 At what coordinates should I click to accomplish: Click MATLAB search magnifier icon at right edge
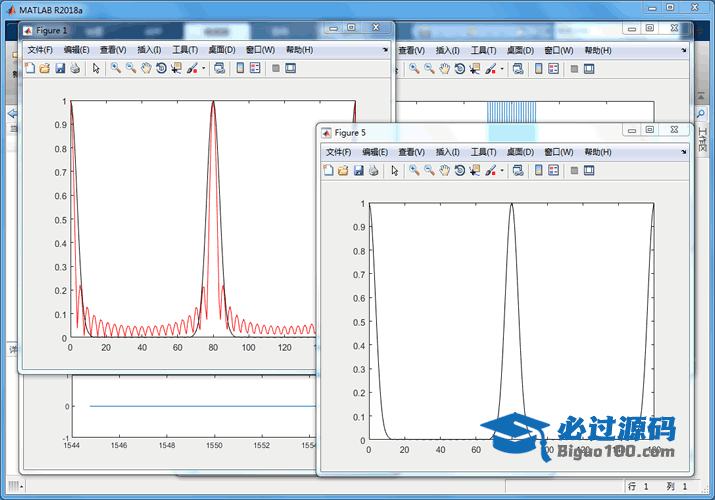tap(701, 113)
